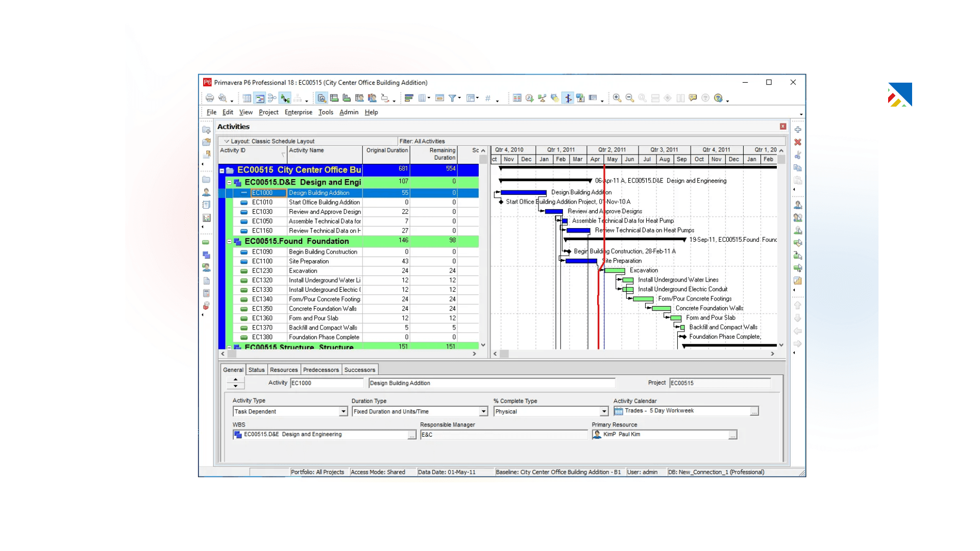Zoom out of the Gantt timeline

tap(629, 98)
